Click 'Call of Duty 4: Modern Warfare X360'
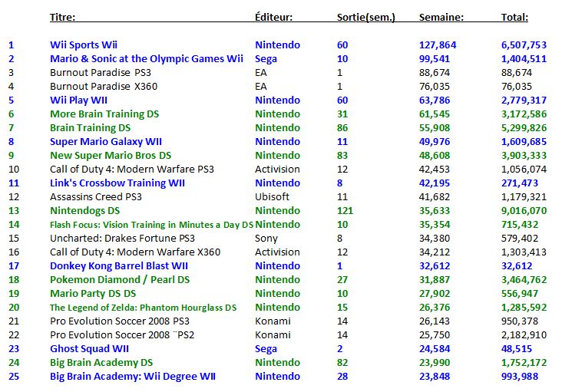This screenshot has width=562, height=392. tap(135, 252)
